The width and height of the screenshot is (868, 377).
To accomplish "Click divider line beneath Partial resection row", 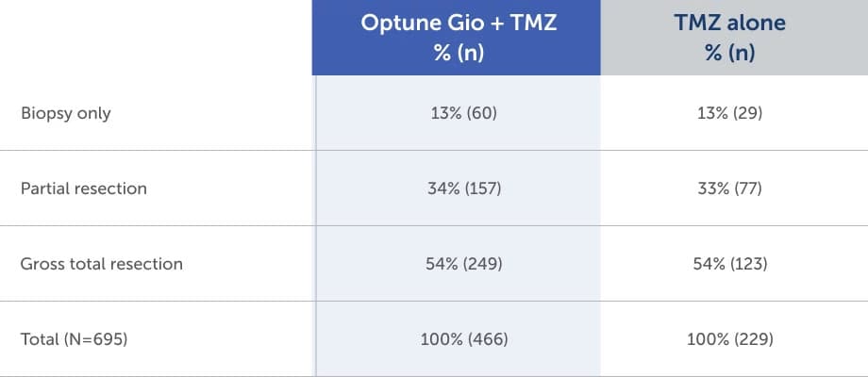I will (156, 225).
